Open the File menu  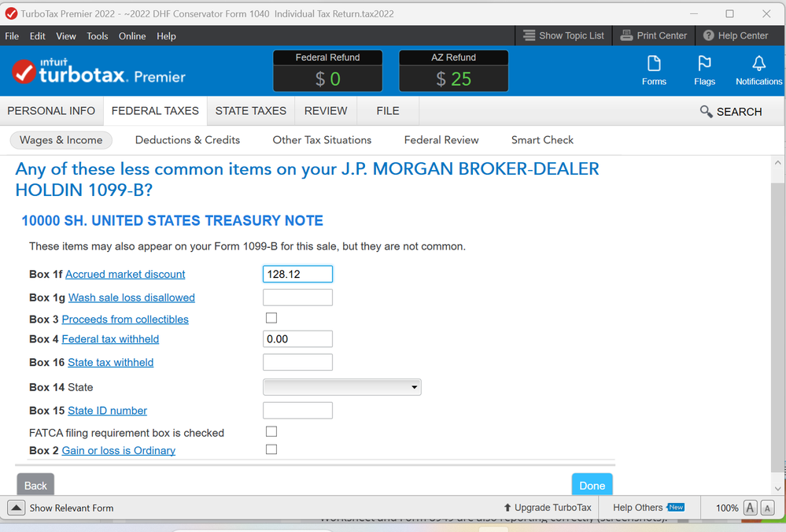click(12, 36)
